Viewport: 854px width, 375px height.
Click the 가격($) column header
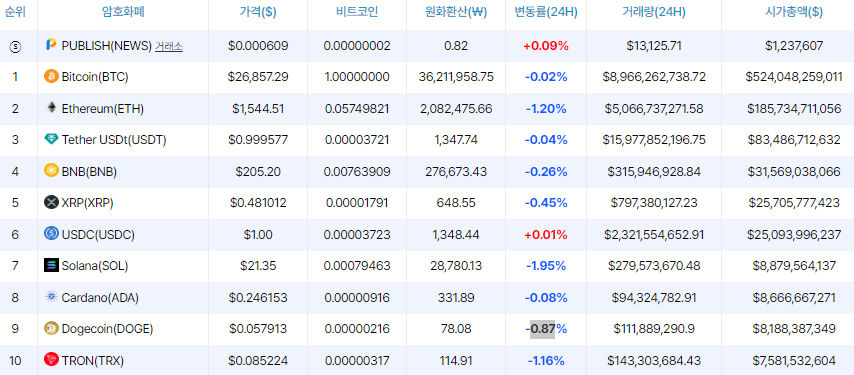[x=258, y=11]
